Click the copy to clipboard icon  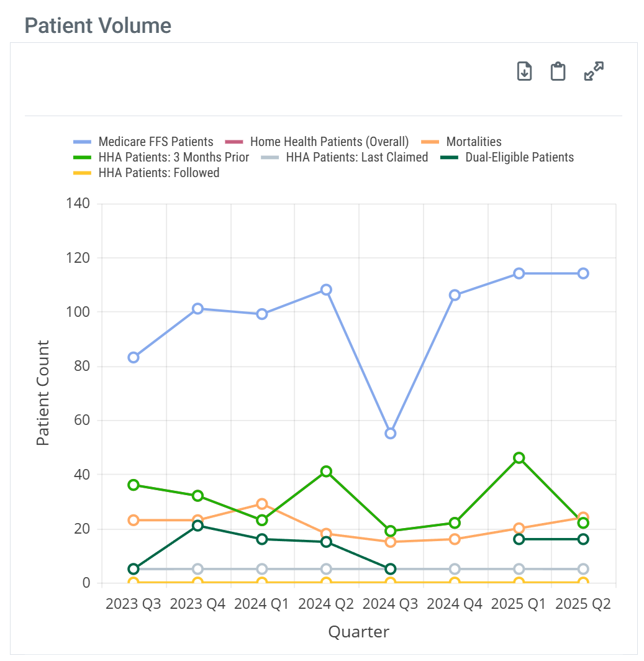coord(558,71)
